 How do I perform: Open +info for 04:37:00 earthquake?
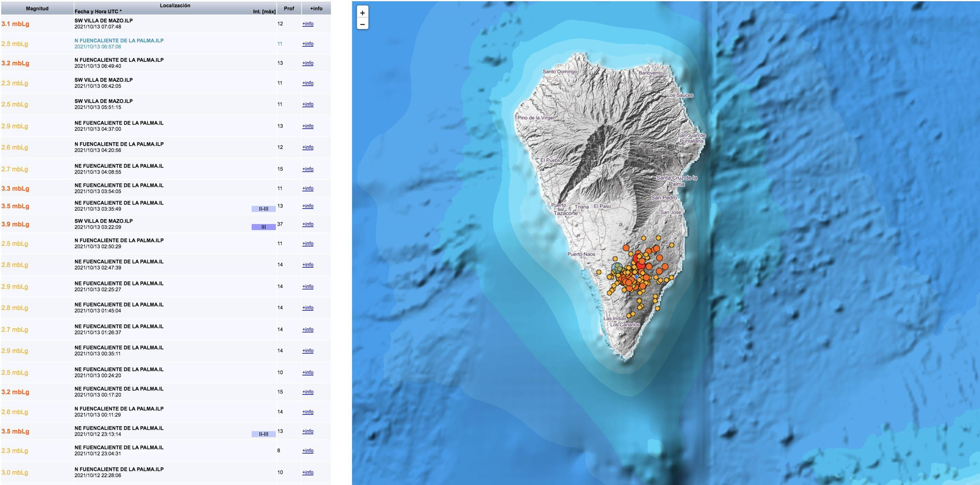tap(308, 127)
